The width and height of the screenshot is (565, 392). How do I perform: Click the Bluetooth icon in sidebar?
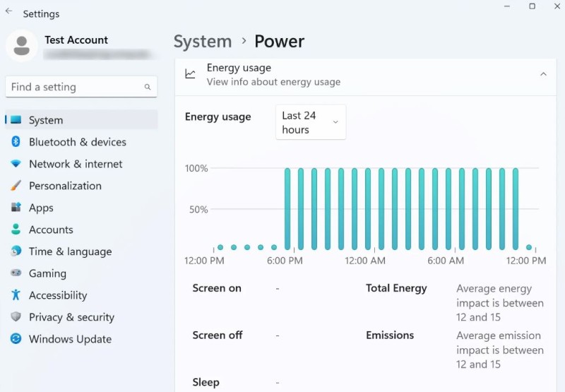point(16,141)
